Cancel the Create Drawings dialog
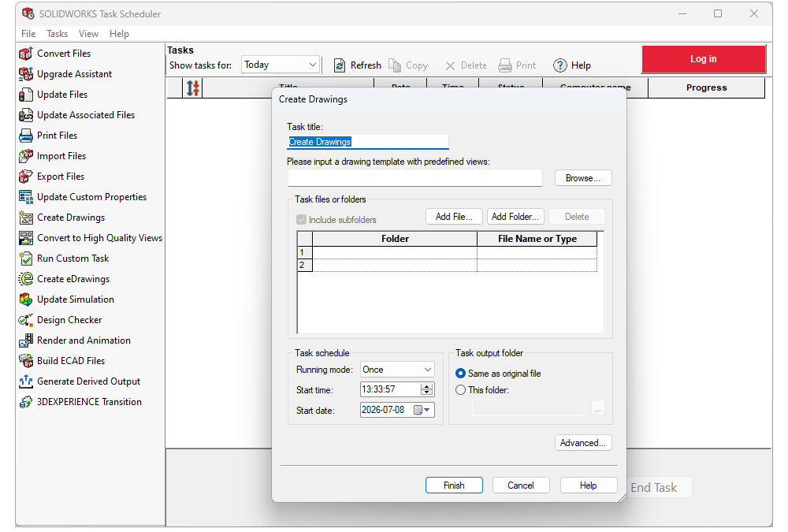The height and width of the screenshot is (532, 788). pyautogui.click(x=521, y=485)
